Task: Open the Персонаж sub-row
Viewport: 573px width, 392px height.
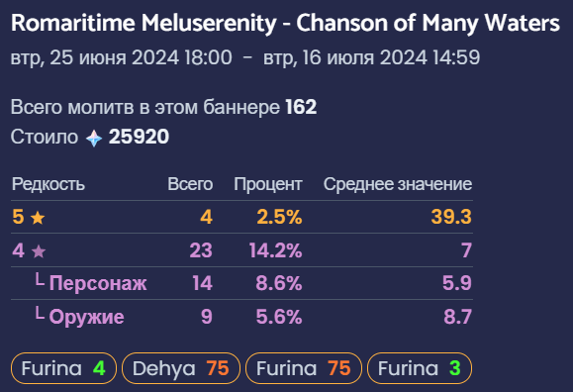Action: click(241, 283)
